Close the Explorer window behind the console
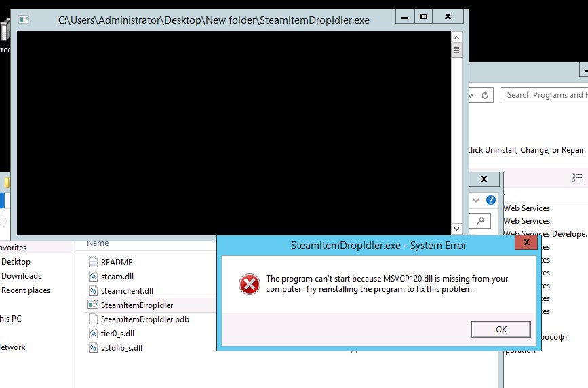Image resolution: width=588 pixels, height=388 pixels. tap(484, 179)
